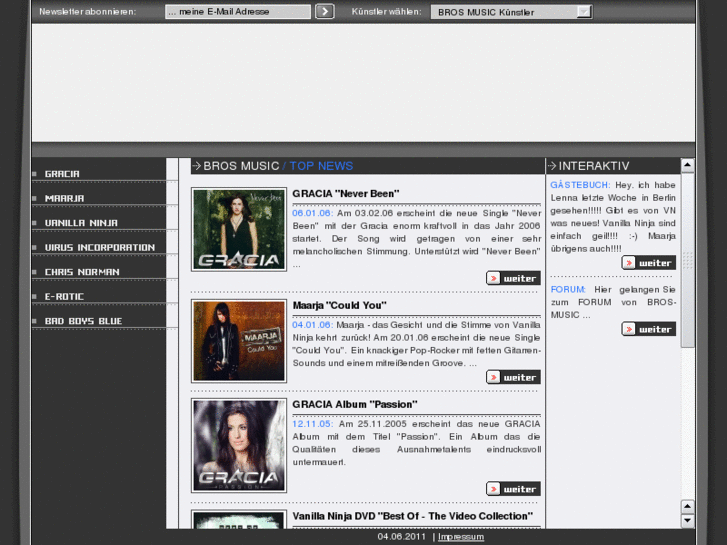Go to VANILLA NINJA artist page
This screenshot has height=545, width=727.
click(x=81, y=223)
